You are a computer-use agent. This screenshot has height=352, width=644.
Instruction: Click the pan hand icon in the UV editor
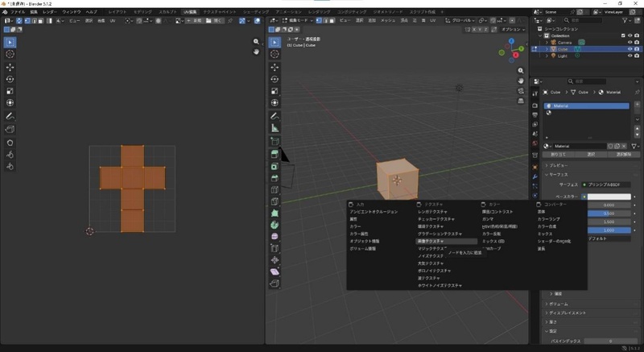pos(256,52)
